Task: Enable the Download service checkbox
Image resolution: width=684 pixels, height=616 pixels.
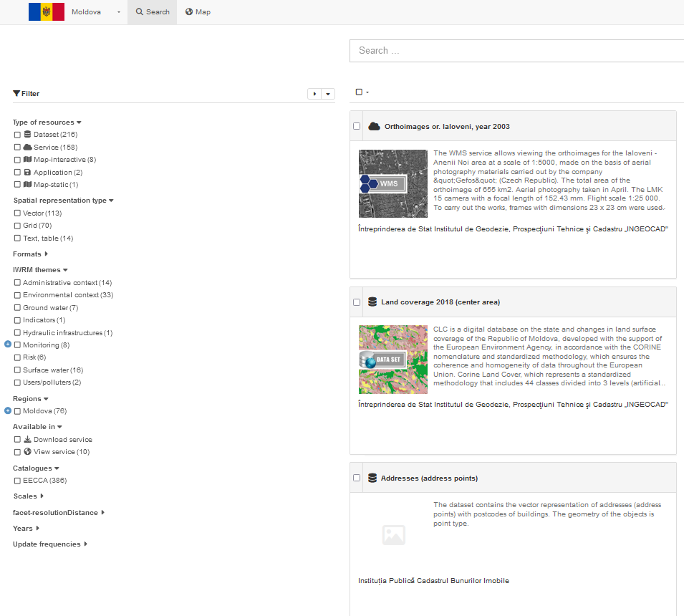Action: coord(17,440)
